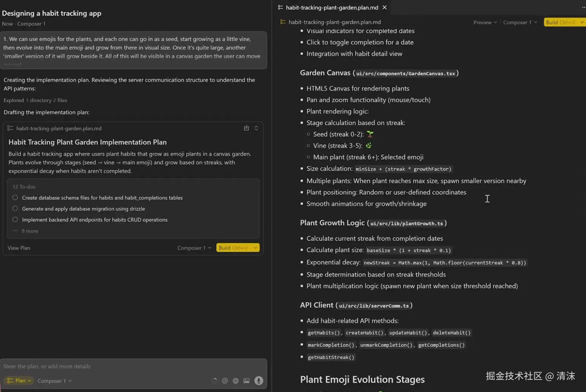The width and height of the screenshot is (586, 392).
Task: Open the Preview dropdown in editor header
Action: 485,22
